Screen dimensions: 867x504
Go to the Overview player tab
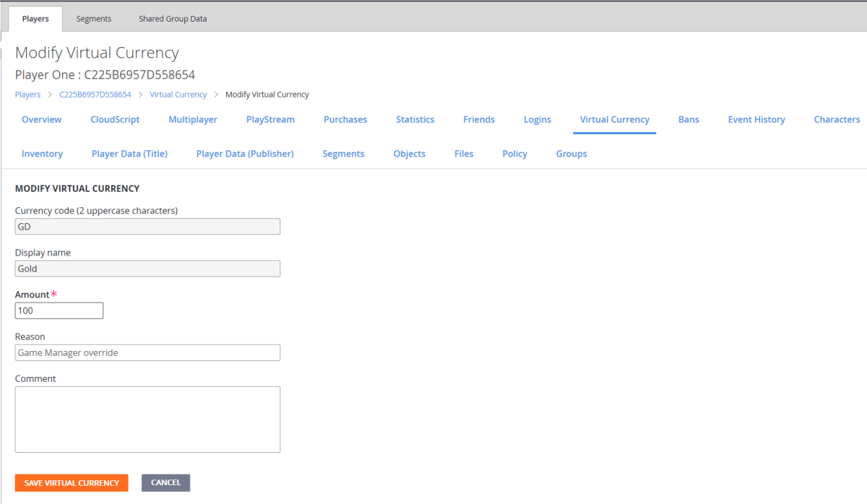pos(42,120)
